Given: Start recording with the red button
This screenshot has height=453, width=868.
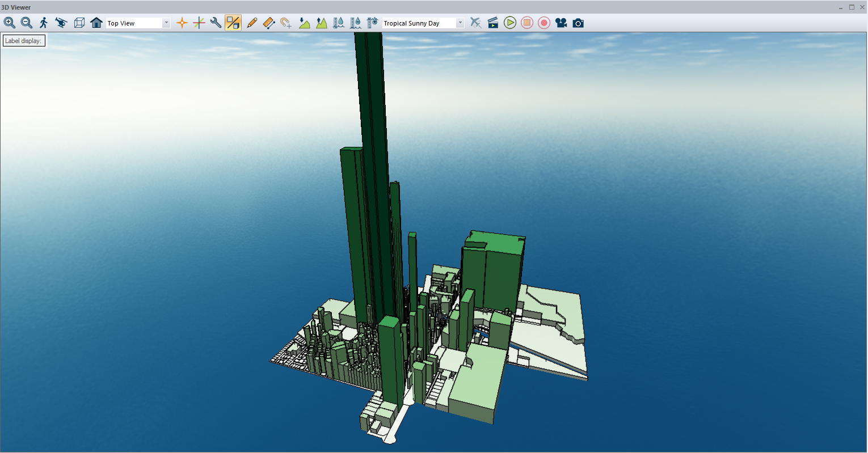Looking at the screenshot, I should [544, 23].
